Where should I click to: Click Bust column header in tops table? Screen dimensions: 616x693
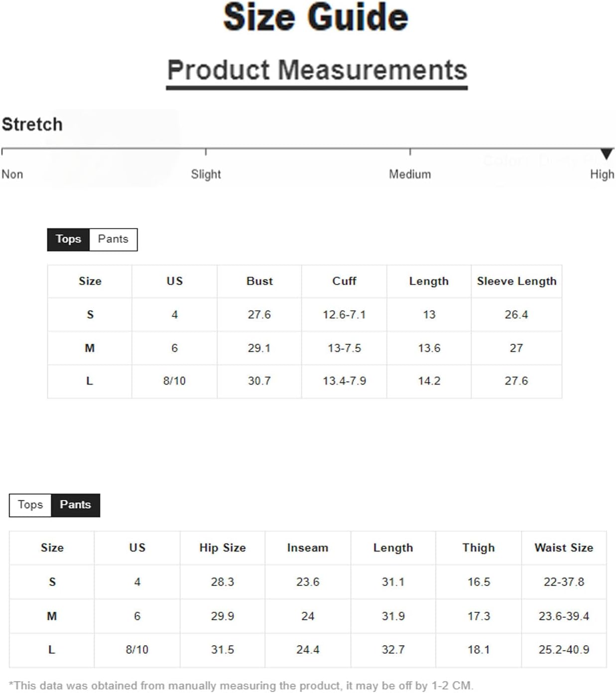[x=259, y=281]
